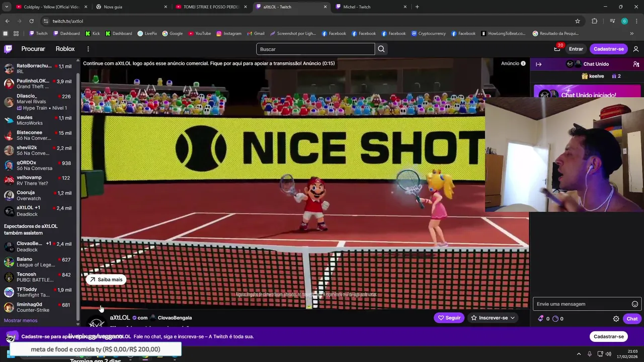Image resolution: width=644 pixels, height=362 pixels.
Task: Collapse list with Mostrar menos
Action: point(21,321)
